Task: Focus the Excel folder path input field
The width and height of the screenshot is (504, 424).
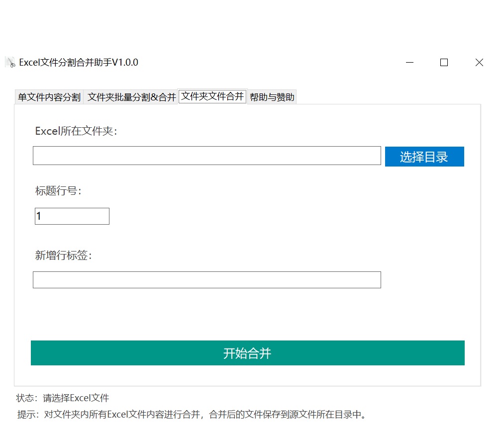Action: 206,156
